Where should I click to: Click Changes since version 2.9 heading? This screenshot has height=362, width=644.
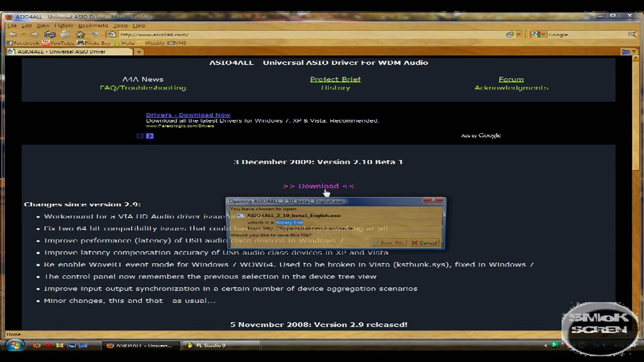(x=83, y=204)
